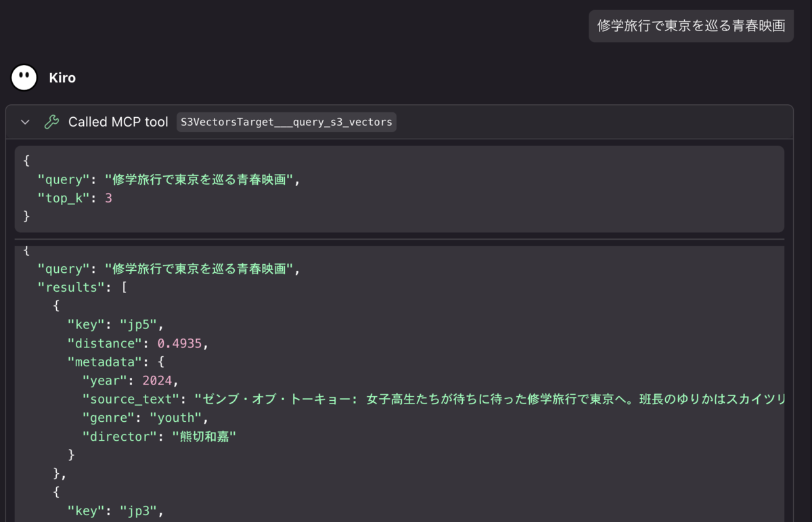Click the Called MCP tool label
The height and width of the screenshot is (522, 812).
pyautogui.click(x=118, y=122)
